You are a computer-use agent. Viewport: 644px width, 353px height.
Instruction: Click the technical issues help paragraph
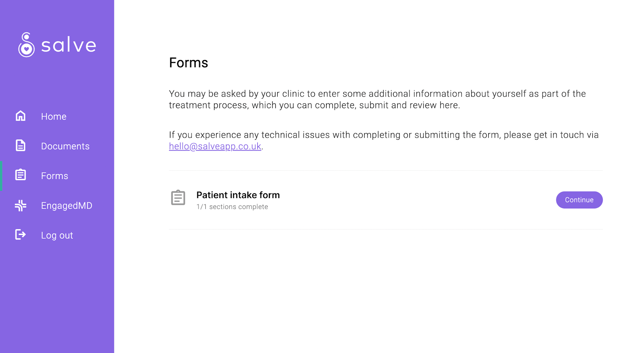click(384, 140)
